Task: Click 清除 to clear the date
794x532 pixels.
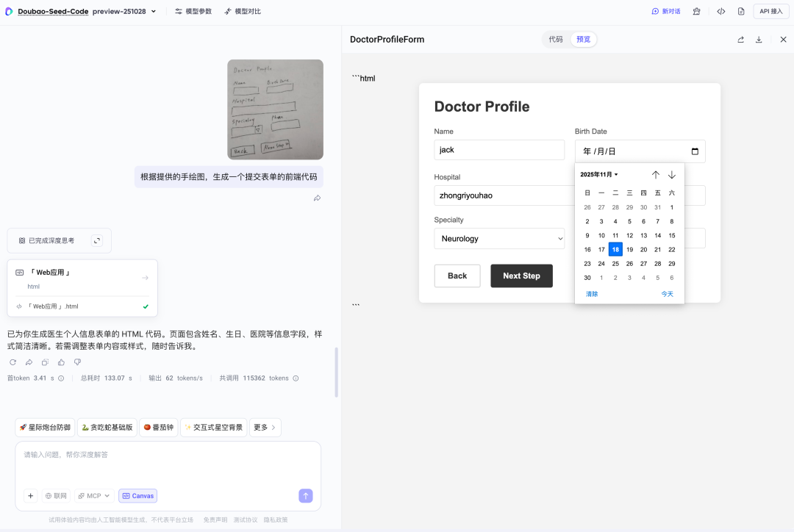Action: point(592,294)
